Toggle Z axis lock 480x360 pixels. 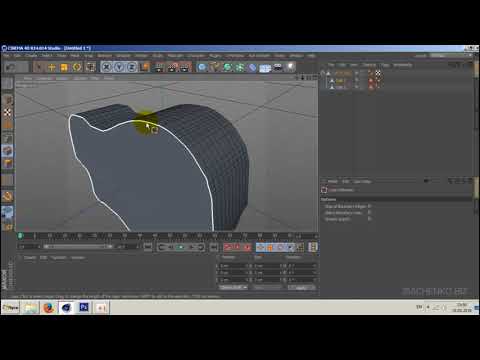tap(132, 67)
